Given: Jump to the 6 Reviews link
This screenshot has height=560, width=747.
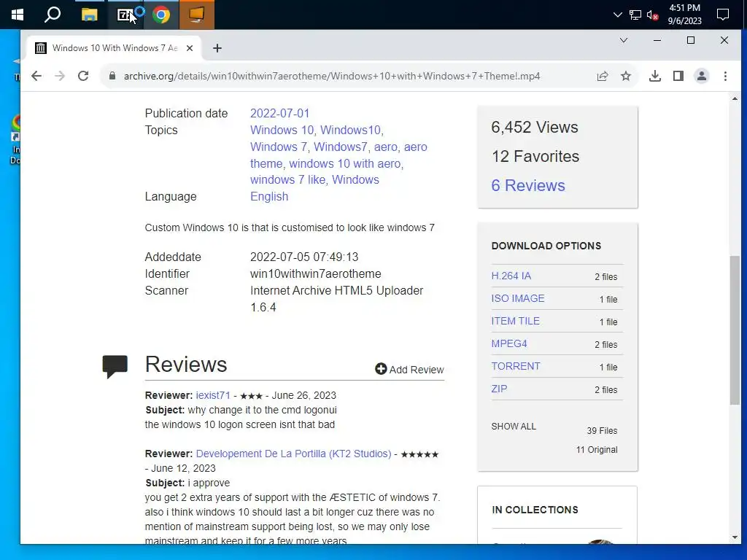Looking at the screenshot, I should coord(528,185).
